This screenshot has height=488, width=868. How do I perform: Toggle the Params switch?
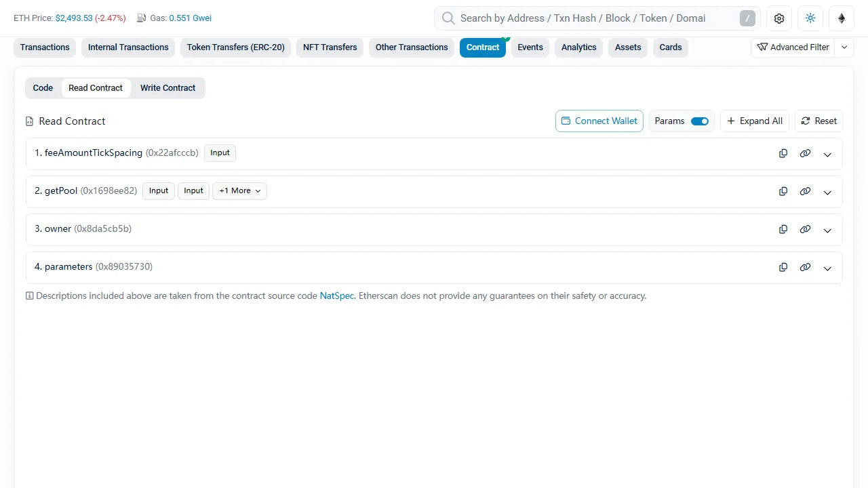point(700,121)
